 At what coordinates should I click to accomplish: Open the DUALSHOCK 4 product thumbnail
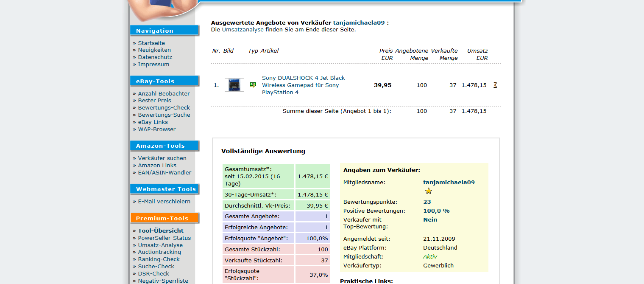[x=234, y=85]
